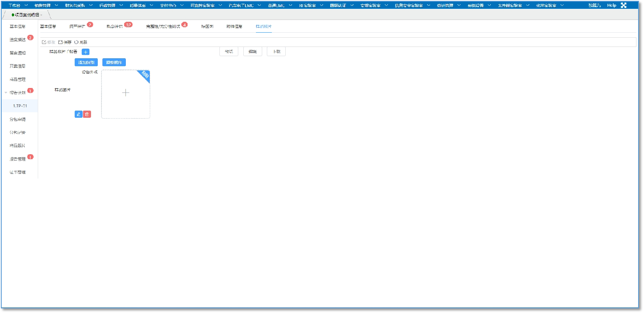Click the 保存 save icon in toolbar
Image resolution: width=644 pixels, height=313 pixels.
click(x=60, y=42)
